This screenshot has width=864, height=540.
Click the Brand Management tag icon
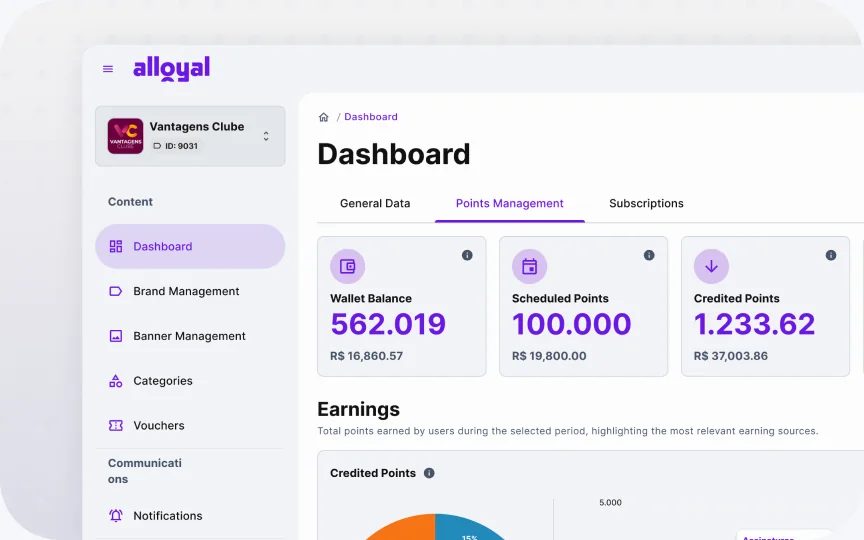pyautogui.click(x=116, y=291)
